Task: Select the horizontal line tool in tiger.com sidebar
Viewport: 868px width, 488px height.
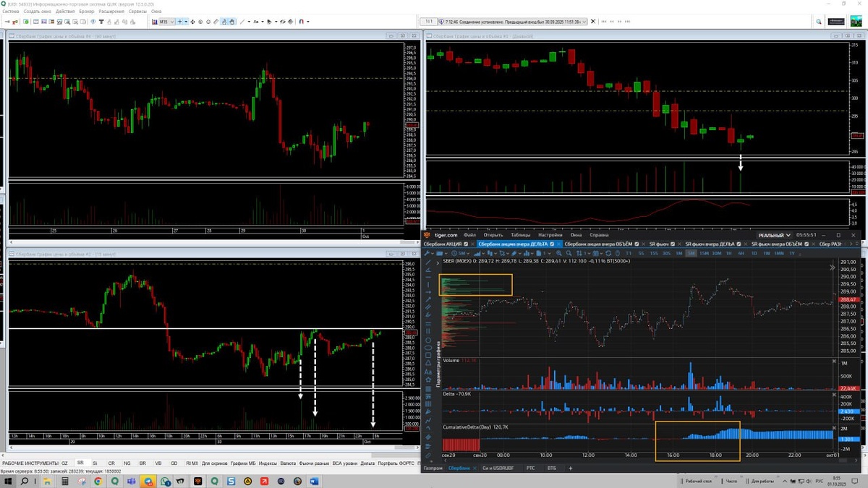Action: coord(428,277)
